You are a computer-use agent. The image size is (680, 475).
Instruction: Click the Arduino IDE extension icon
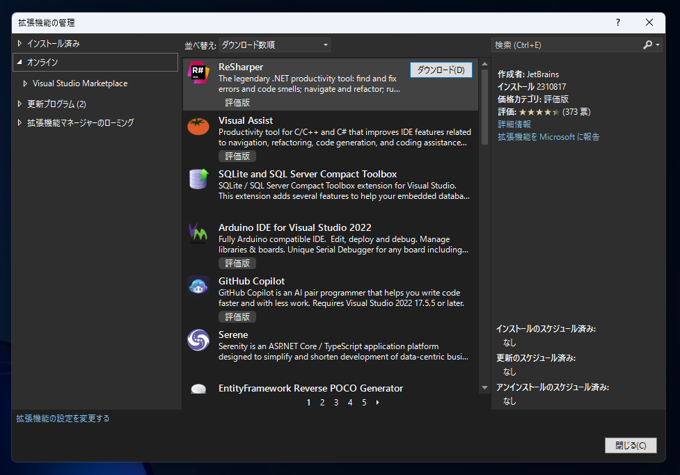198,233
